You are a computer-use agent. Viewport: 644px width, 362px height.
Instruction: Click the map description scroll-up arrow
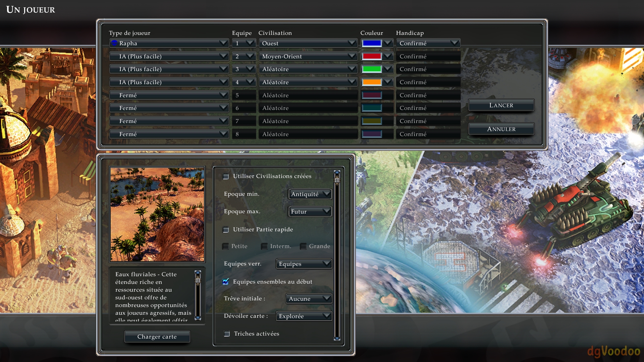198,273
